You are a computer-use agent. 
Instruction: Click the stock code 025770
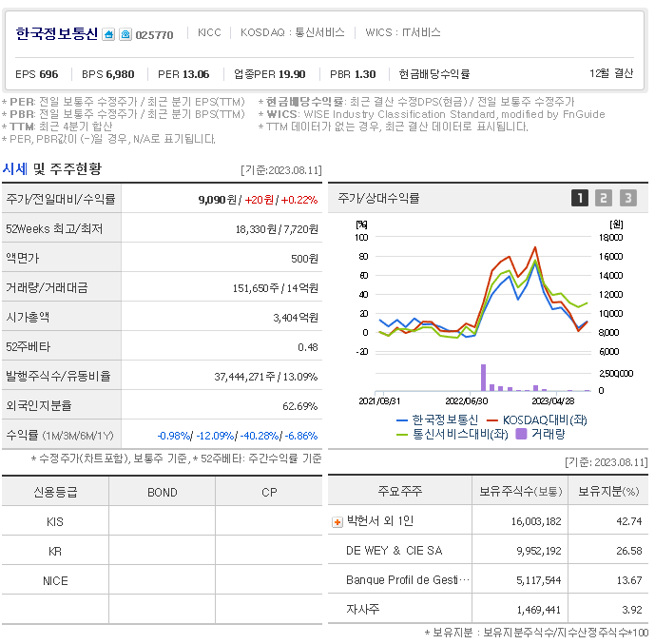pyautogui.click(x=154, y=35)
